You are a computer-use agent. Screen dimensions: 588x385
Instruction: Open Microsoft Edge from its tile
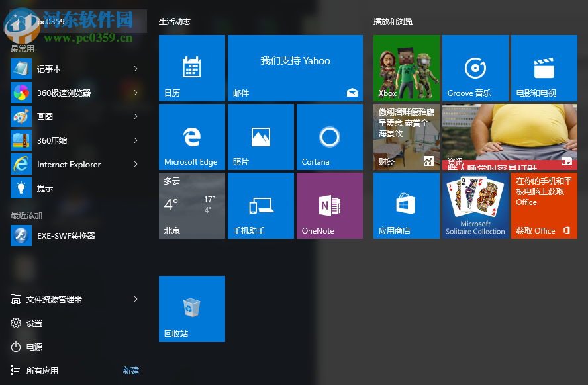tap(191, 136)
